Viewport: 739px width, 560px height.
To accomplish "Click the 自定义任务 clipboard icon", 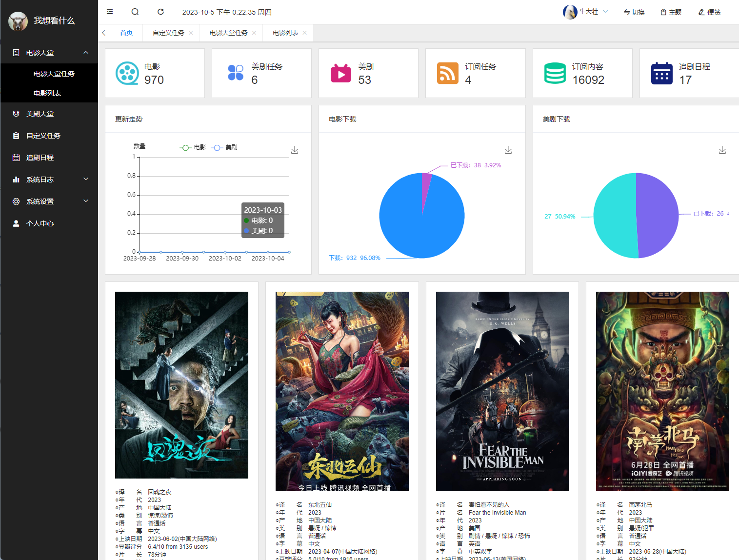I will (x=16, y=136).
